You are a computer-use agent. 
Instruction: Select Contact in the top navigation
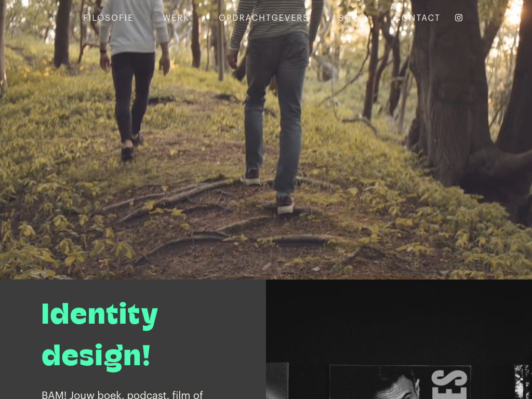point(418,18)
